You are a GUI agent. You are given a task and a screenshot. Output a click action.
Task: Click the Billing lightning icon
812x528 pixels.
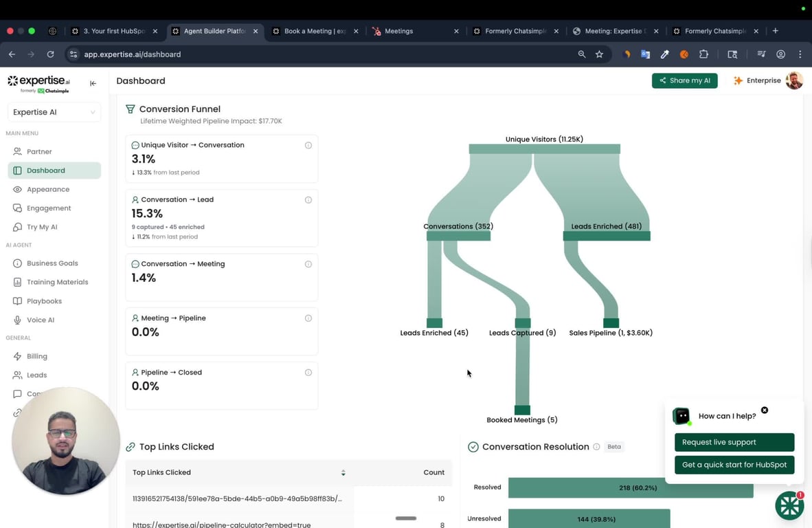pyautogui.click(x=17, y=356)
